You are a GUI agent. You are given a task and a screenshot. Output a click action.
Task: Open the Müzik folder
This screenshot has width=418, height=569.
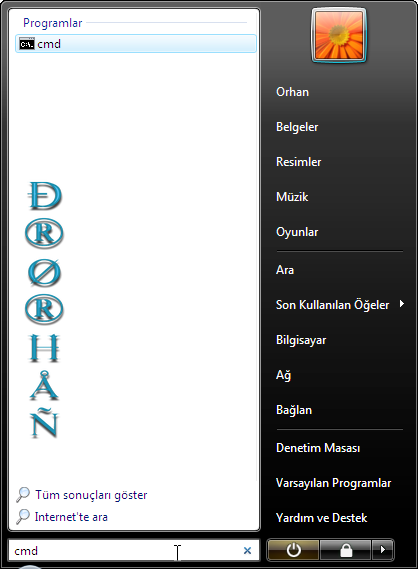292,197
